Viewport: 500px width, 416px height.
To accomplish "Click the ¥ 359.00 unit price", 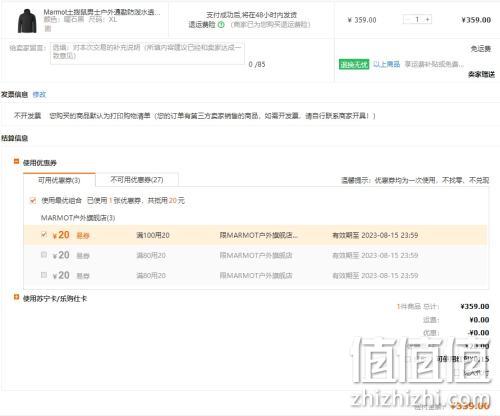I will pos(362,20).
